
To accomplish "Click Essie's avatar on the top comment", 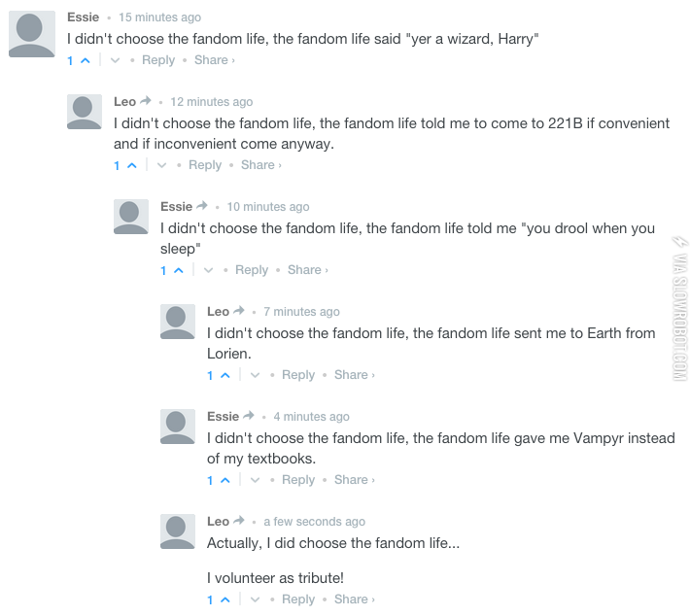I will pos(31,36).
